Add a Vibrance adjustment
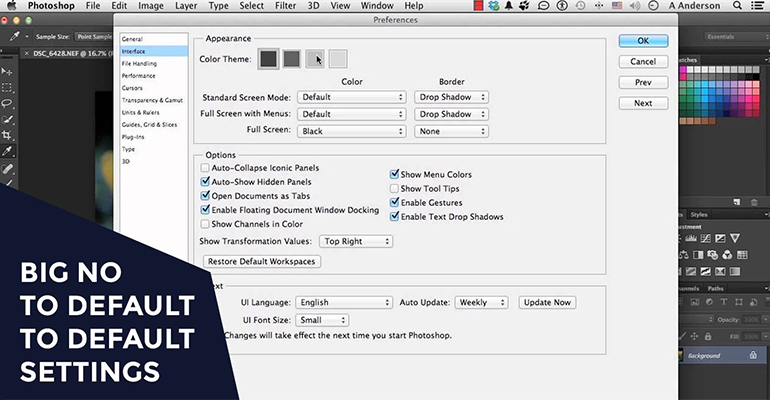Screen dimensions: 770x400 pyautogui.click(x=735, y=238)
